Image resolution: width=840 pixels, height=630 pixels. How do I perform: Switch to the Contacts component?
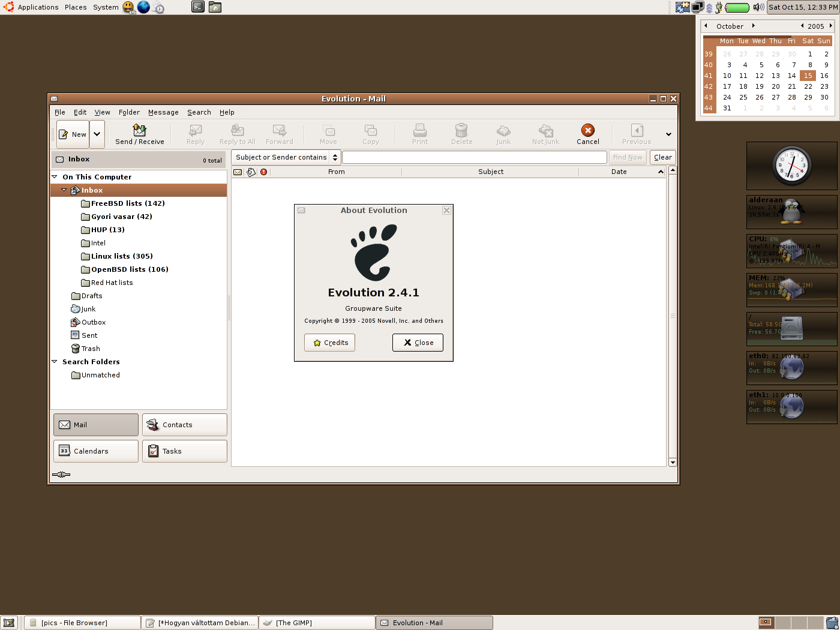pos(185,425)
